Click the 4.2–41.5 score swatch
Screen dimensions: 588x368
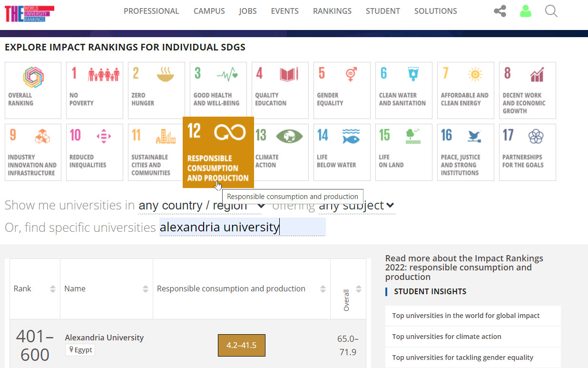241,346
